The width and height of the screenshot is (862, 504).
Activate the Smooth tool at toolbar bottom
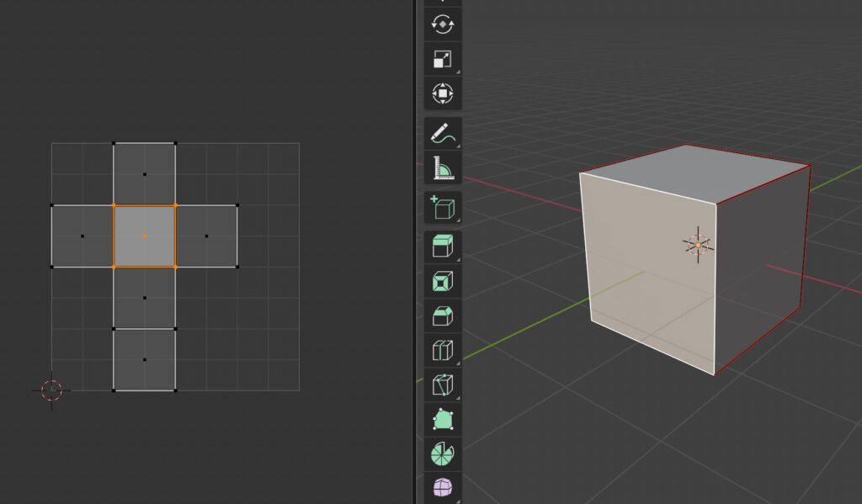click(443, 488)
